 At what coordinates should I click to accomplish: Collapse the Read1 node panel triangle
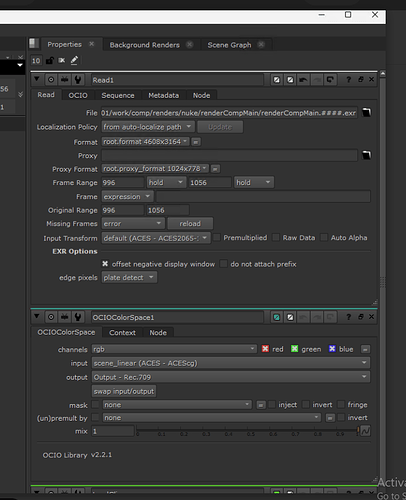37,79
